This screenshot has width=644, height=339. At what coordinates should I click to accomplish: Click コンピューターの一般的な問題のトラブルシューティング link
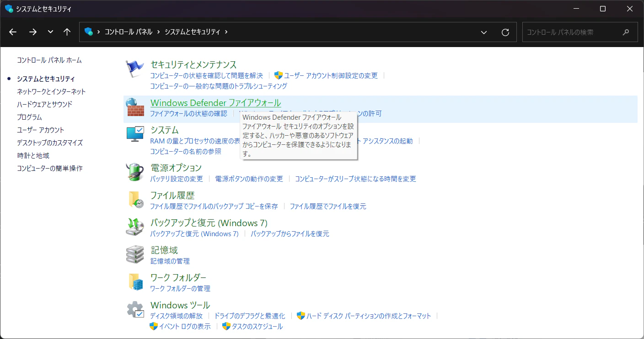tap(219, 86)
